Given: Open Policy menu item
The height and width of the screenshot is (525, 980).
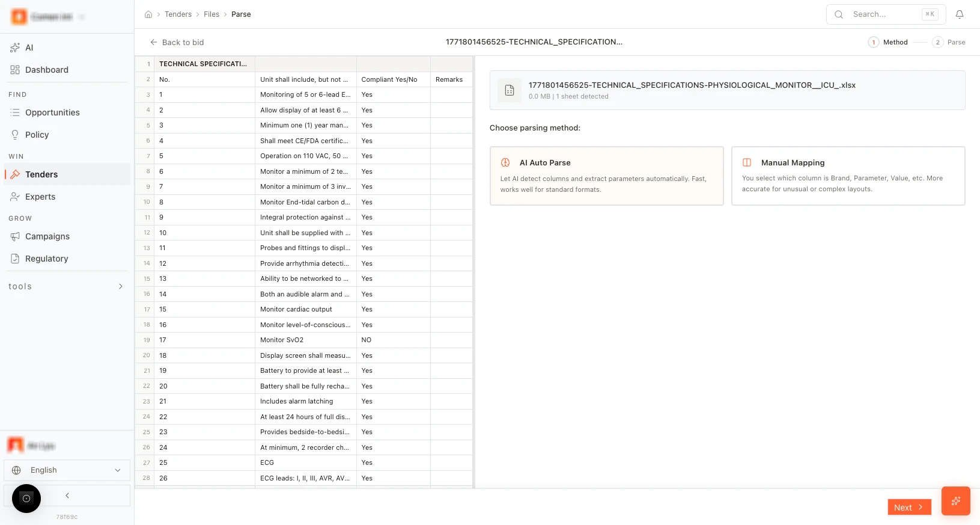Looking at the screenshot, I should (67, 135).
